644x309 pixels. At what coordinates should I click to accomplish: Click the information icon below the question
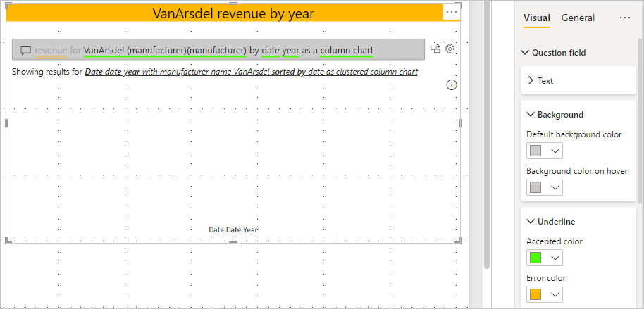point(452,85)
